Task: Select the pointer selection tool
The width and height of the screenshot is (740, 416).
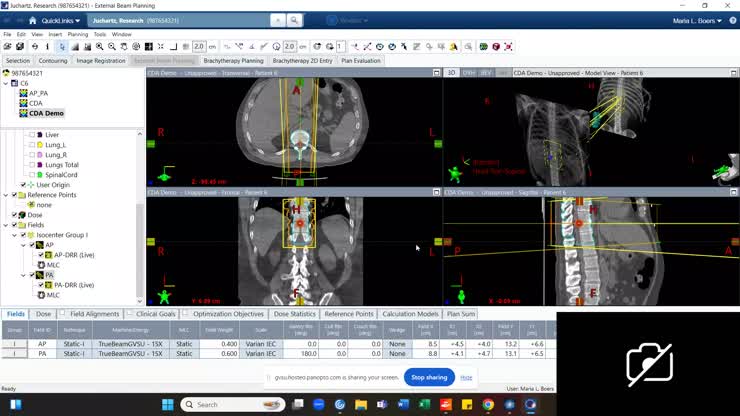Action: coord(62,46)
